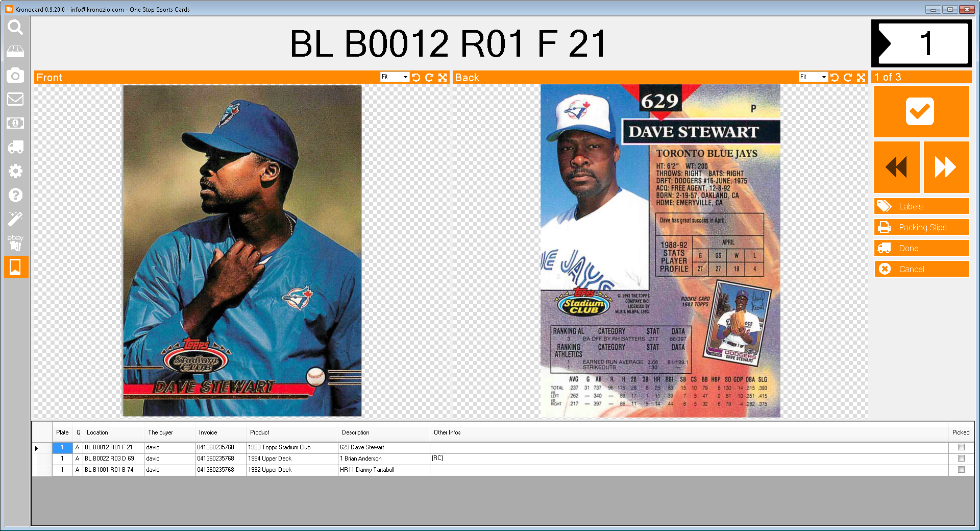Open the Back panel Fit zoom dropdown
980x531 pixels.
click(x=813, y=77)
